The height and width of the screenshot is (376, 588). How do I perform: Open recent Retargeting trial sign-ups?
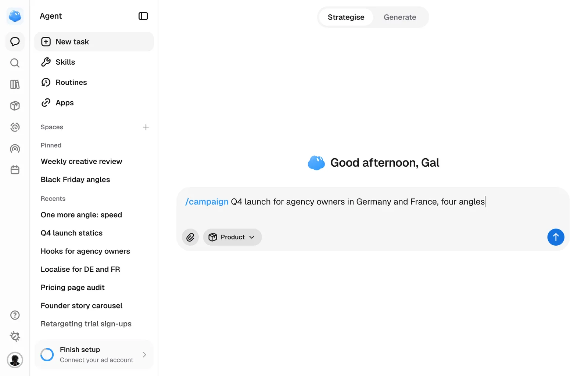pos(86,324)
